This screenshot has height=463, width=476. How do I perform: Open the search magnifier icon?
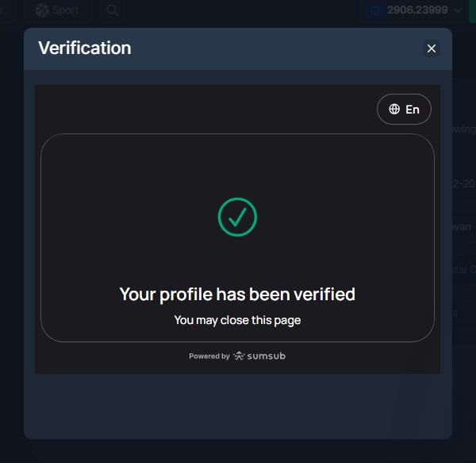point(113,10)
